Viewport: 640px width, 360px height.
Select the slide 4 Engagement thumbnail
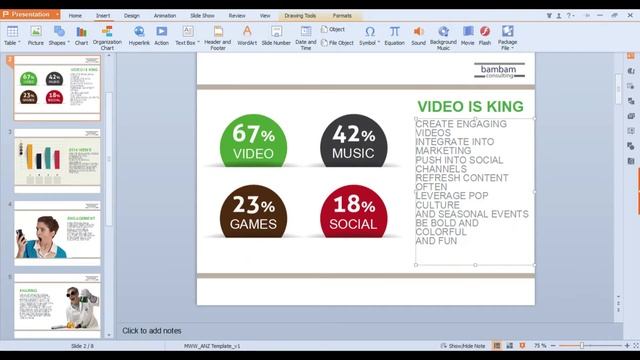[x=57, y=233]
